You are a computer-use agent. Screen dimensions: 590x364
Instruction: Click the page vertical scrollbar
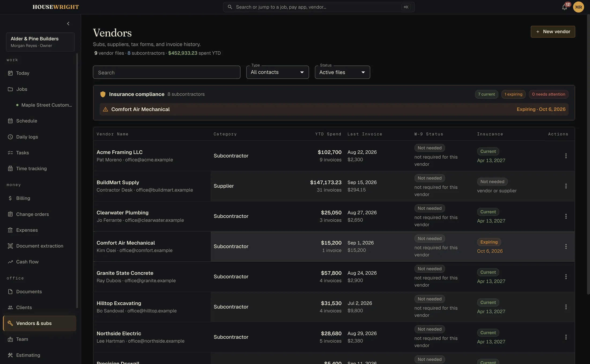(x=588, y=154)
